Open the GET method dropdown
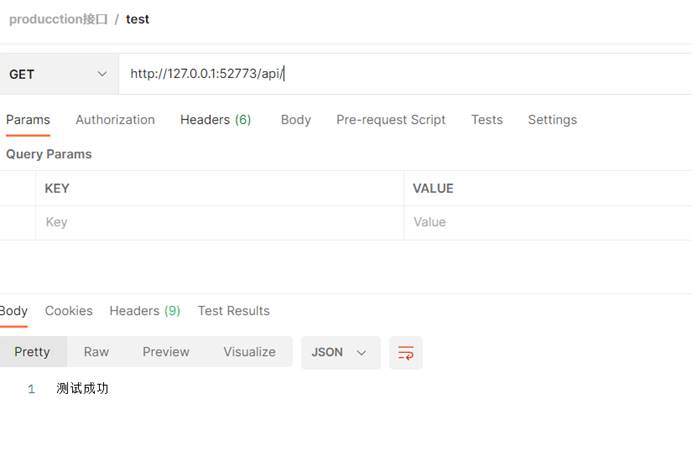Viewport: 692px width, 466px height. click(59, 74)
